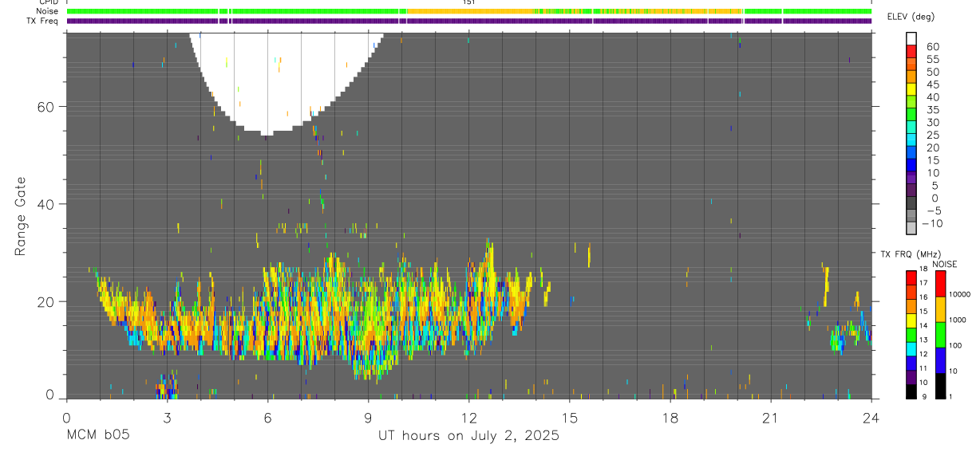This screenshot has height=452, width=980.
Task: Pick the red top segment of TX FRQ bar
Action: pos(911,278)
